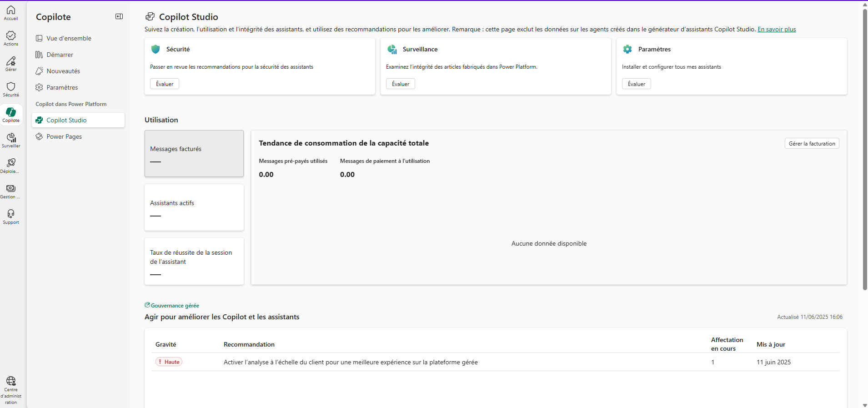Image resolution: width=868 pixels, height=408 pixels.
Task: Click Gérer la facturation button
Action: (x=812, y=143)
